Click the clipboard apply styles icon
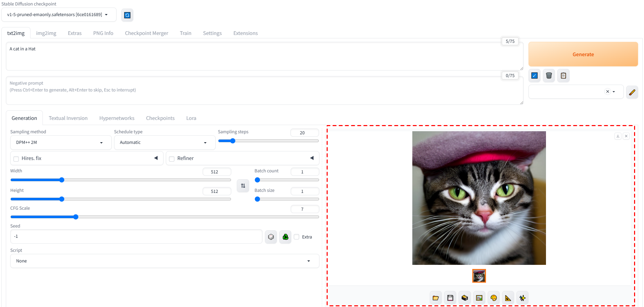This screenshot has width=644, height=307. [x=563, y=76]
